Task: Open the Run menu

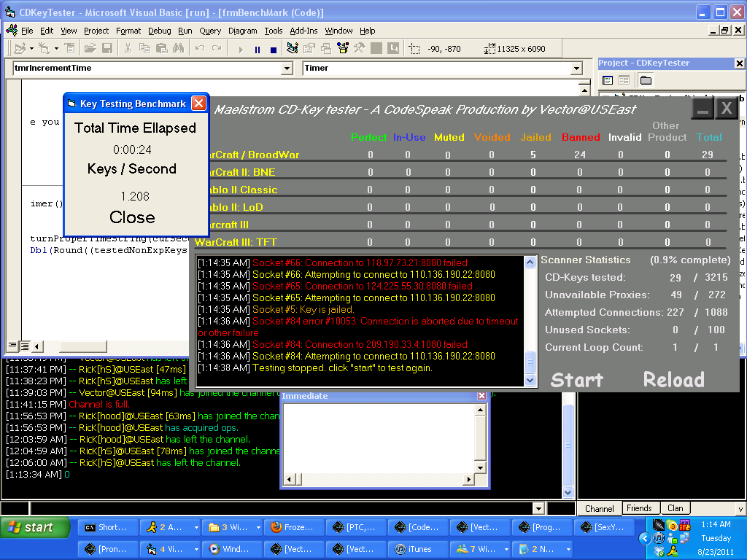Action: point(185,31)
